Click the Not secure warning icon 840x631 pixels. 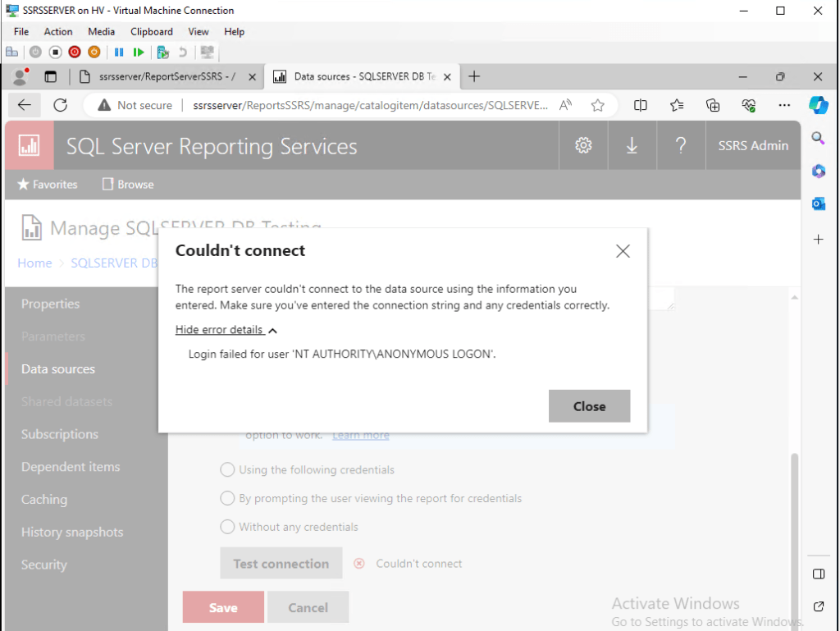coord(104,105)
